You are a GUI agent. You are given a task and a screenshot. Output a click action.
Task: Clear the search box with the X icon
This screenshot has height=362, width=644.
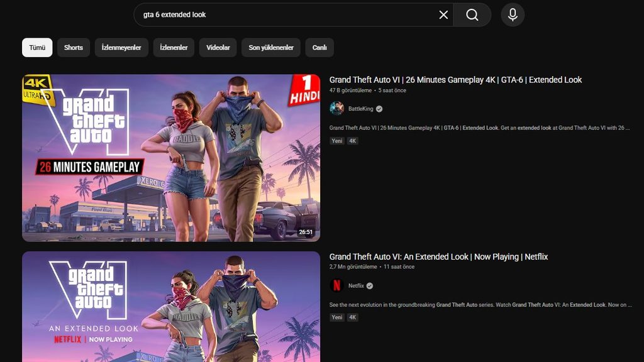(443, 15)
